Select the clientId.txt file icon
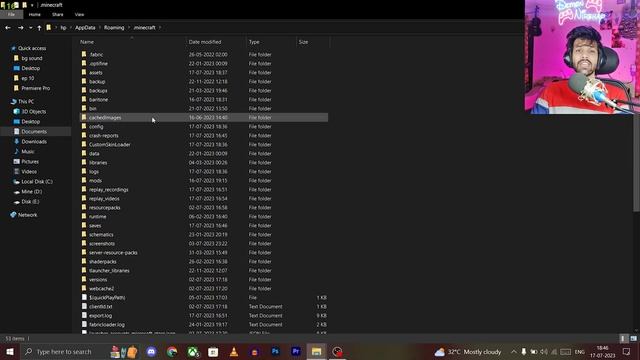 [84, 306]
